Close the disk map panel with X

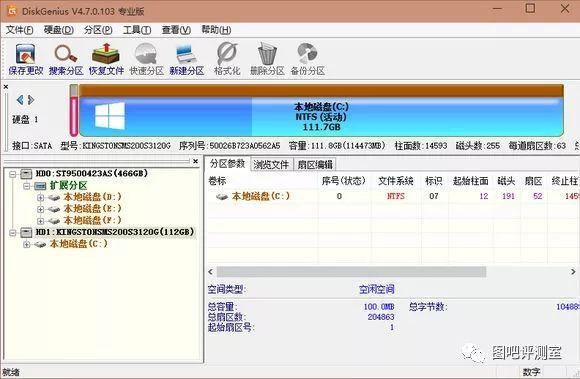coord(6,87)
